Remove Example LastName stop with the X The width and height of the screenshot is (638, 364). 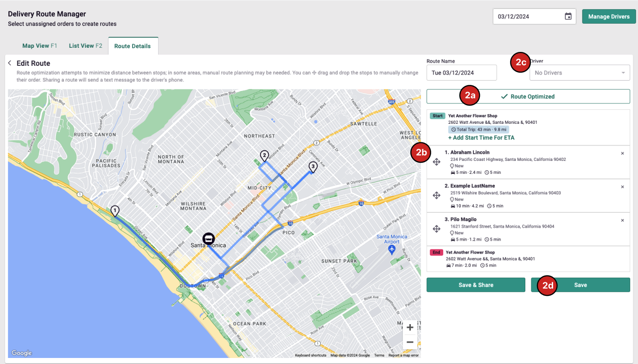(622, 187)
